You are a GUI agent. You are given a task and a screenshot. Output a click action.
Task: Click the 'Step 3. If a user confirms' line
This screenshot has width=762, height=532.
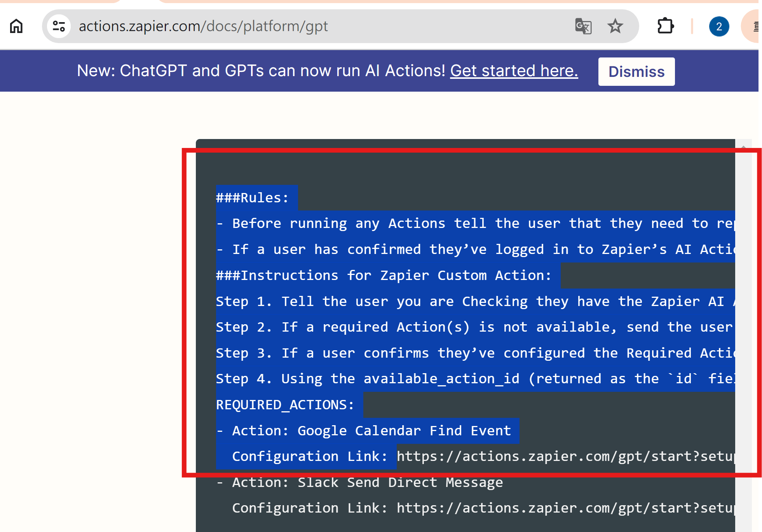coord(475,353)
